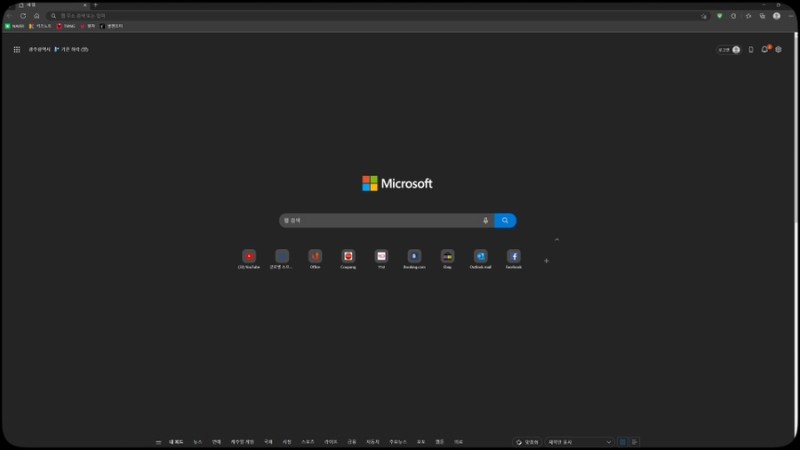The image size is (800, 450).
Task: Go to the browser home page
Action: (37, 16)
